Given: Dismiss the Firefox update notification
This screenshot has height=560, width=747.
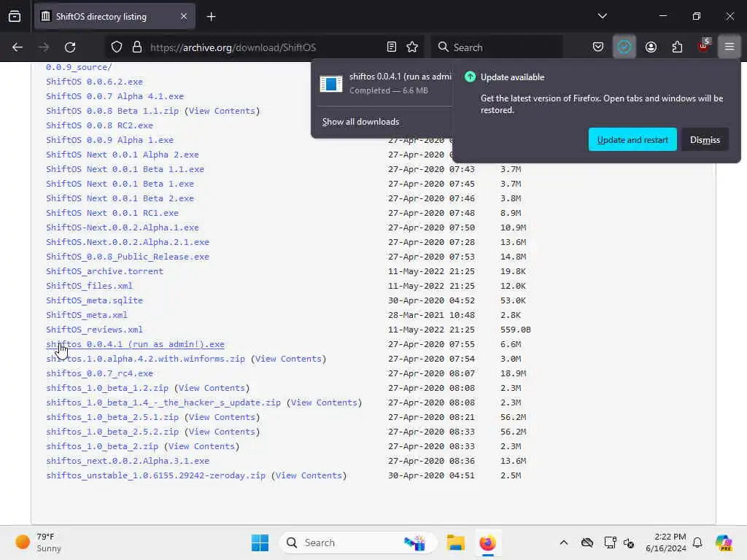Looking at the screenshot, I should point(705,139).
